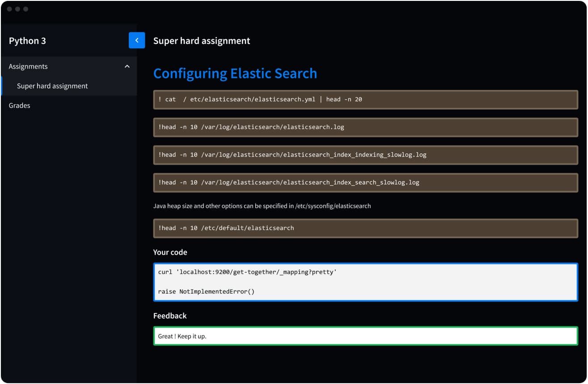The height and width of the screenshot is (384, 588).
Task: Click the Super hard assignment page title
Action: pos(202,41)
